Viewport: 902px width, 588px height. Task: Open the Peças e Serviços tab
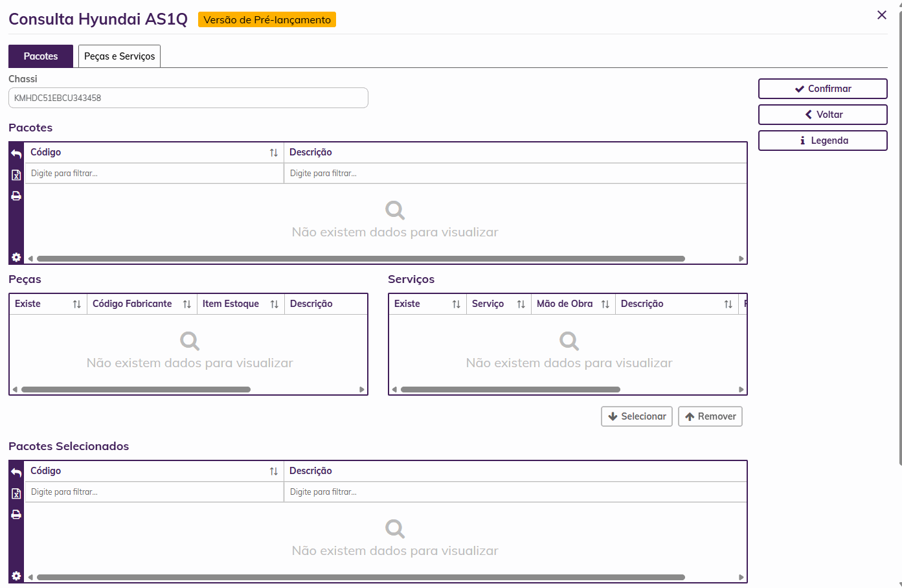(x=120, y=56)
